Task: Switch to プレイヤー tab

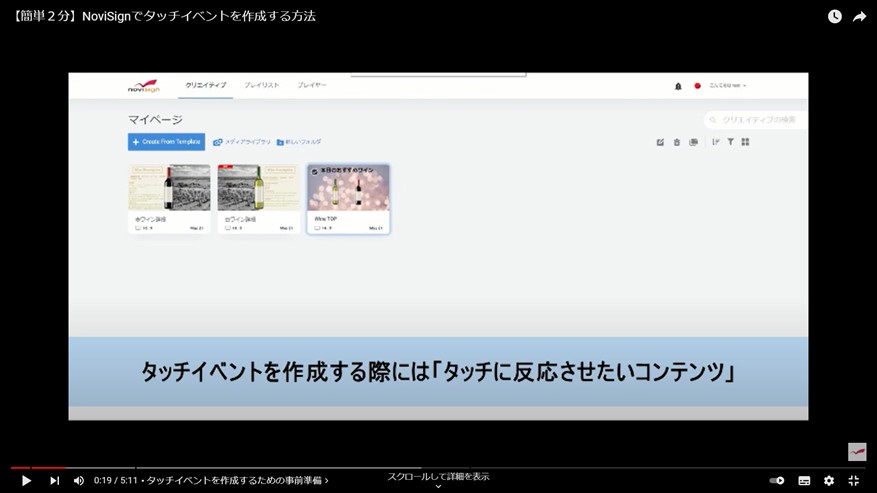Action: (x=312, y=85)
